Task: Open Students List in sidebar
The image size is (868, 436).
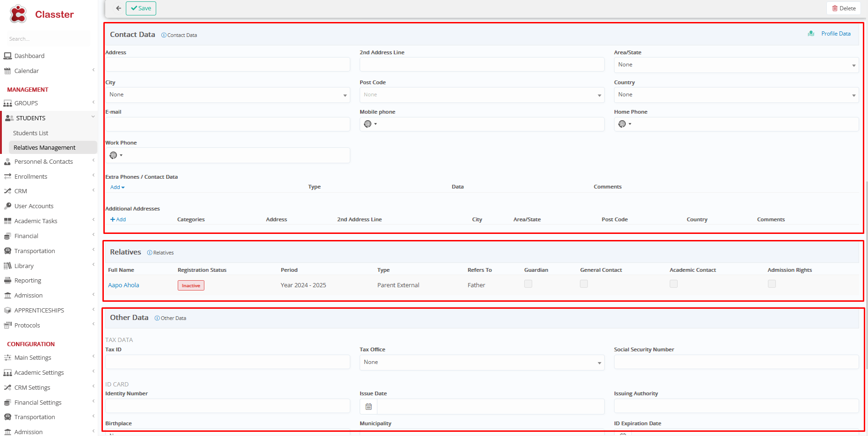Action: (x=30, y=133)
